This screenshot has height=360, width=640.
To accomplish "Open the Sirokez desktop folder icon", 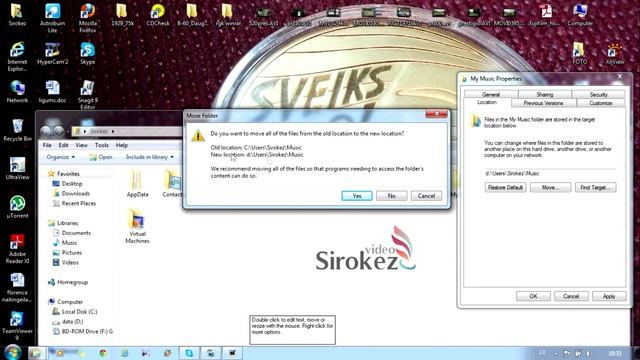I will (17, 15).
